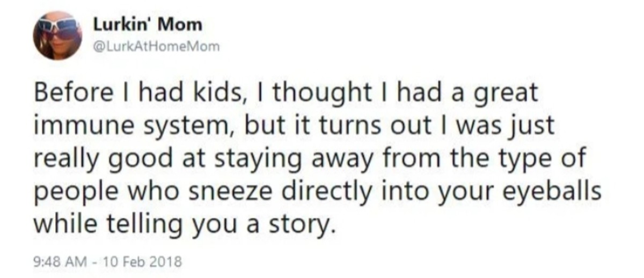Click the 9:48 AM timestamp

(56, 263)
